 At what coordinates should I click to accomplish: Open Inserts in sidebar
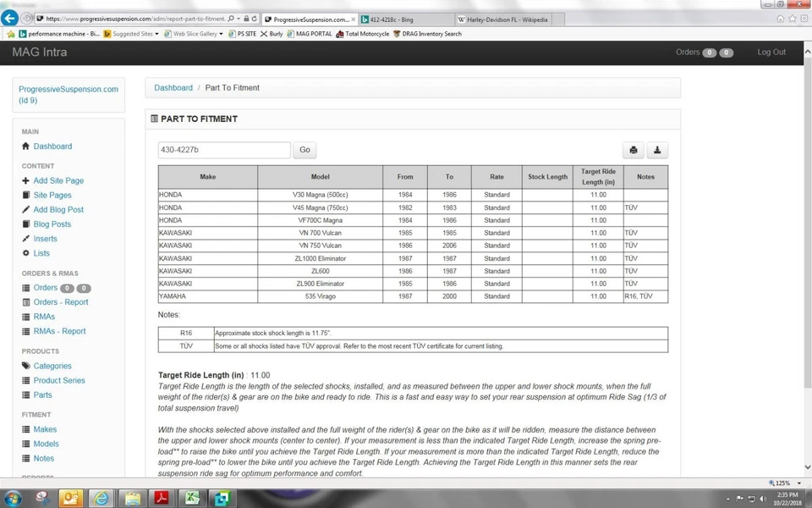(x=45, y=239)
